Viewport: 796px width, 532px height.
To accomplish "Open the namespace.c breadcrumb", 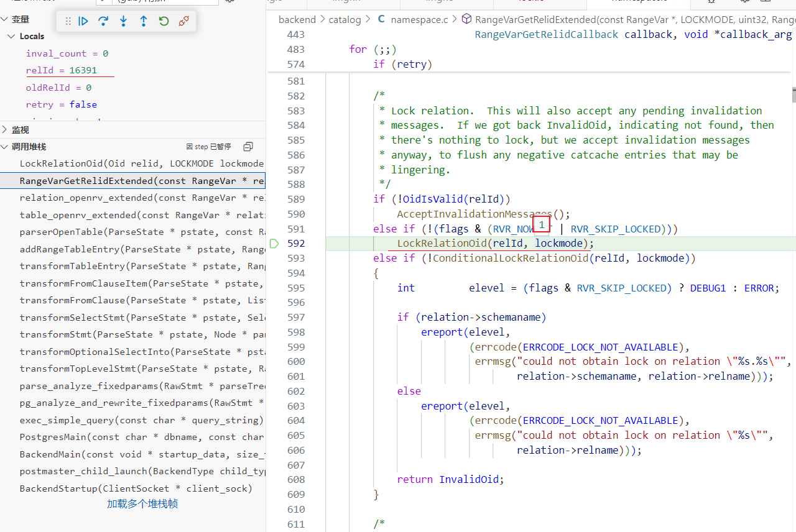I will tap(419, 20).
